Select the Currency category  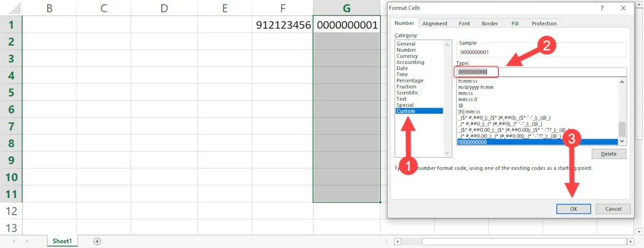click(x=407, y=56)
